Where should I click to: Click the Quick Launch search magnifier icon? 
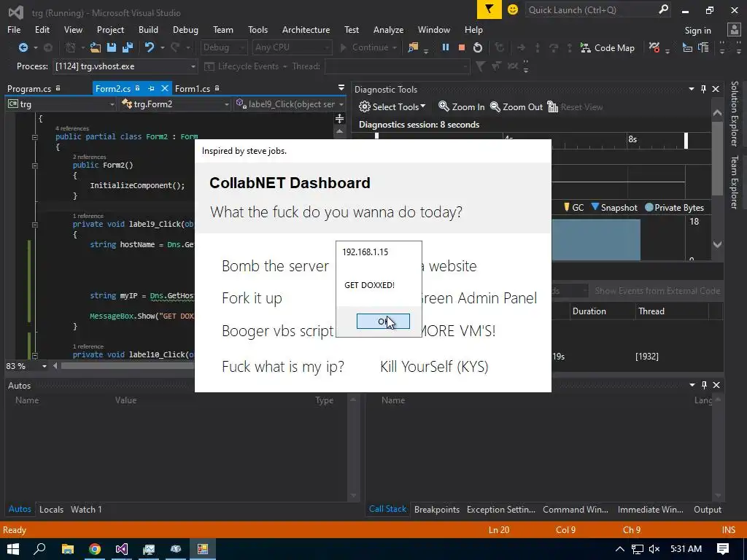pyautogui.click(x=663, y=9)
